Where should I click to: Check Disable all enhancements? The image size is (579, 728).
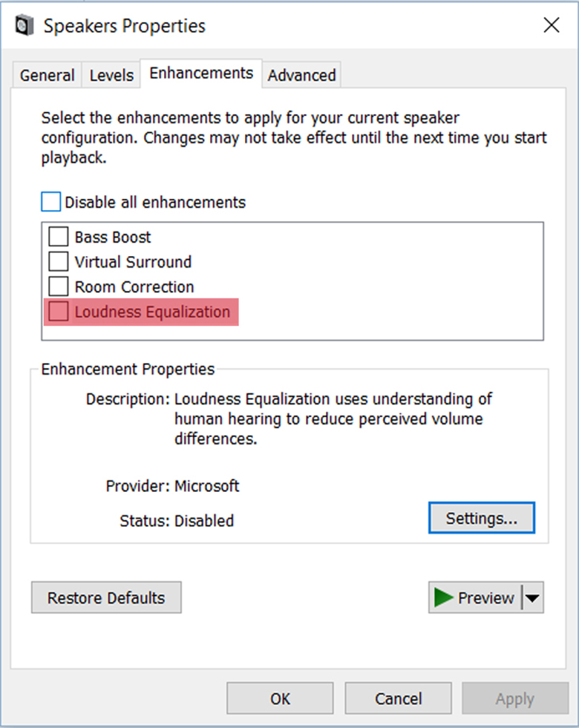50,202
